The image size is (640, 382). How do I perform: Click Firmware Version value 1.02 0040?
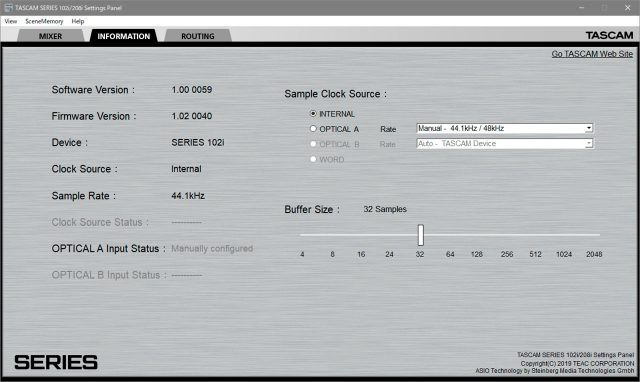pos(191,116)
